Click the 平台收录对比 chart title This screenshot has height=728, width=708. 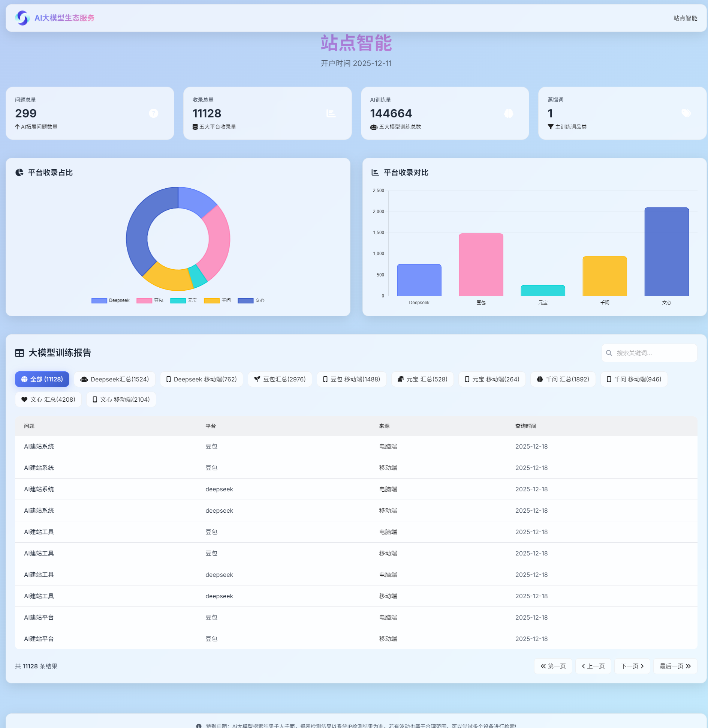coord(406,173)
